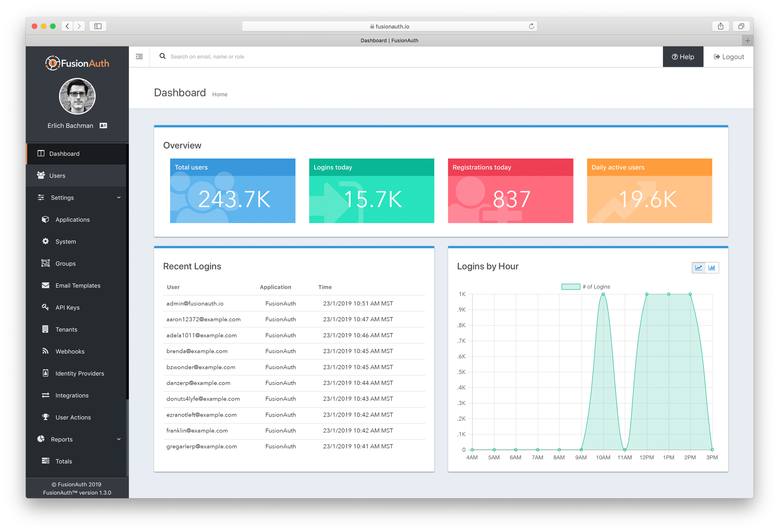Click the FusionAuth logo in sidebar
The image size is (779, 532).
pos(77,63)
